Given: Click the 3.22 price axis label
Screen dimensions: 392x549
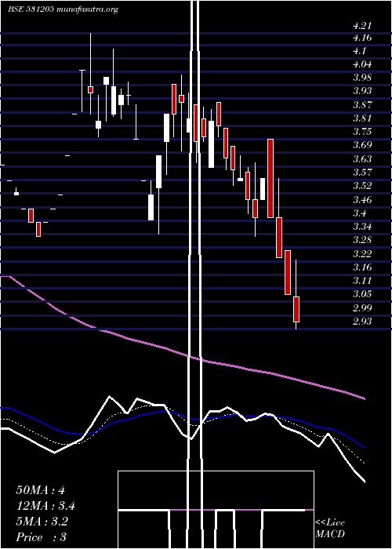Looking at the screenshot, I should tap(362, 254).
